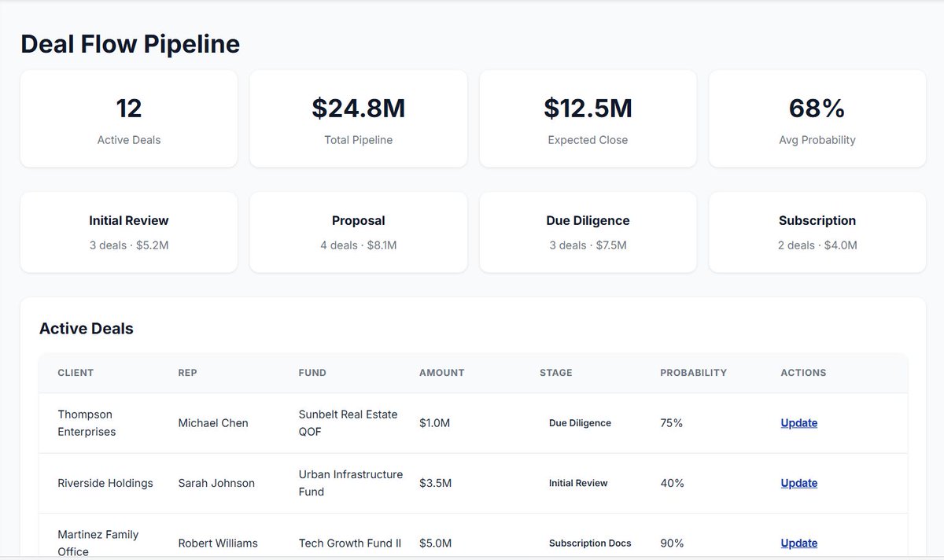The width and height of the screenshot is (944, 560).
Task: Open the Subscription stage card
Action: (817, 232)
